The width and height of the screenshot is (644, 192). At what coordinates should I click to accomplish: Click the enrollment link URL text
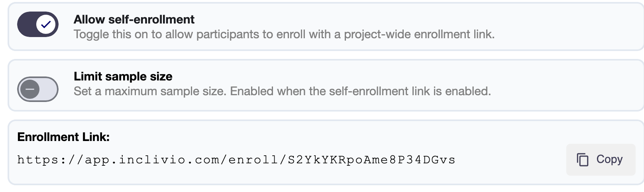[236, 160]
